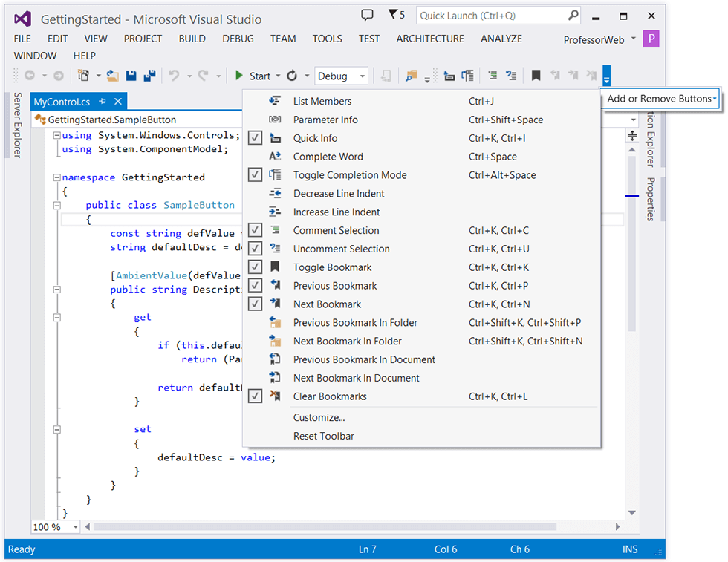Select Parameter Info menu entry

[422, 120]
